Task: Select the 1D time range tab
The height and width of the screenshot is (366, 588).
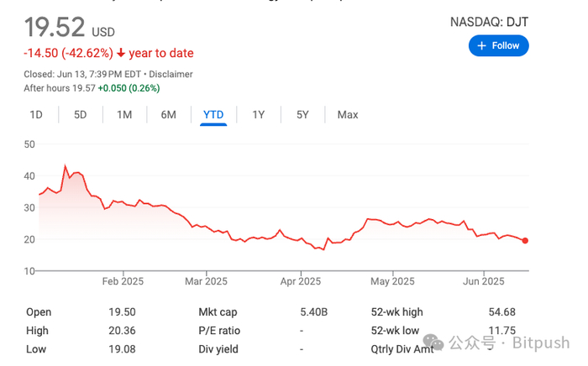Action: pos(36,114)
